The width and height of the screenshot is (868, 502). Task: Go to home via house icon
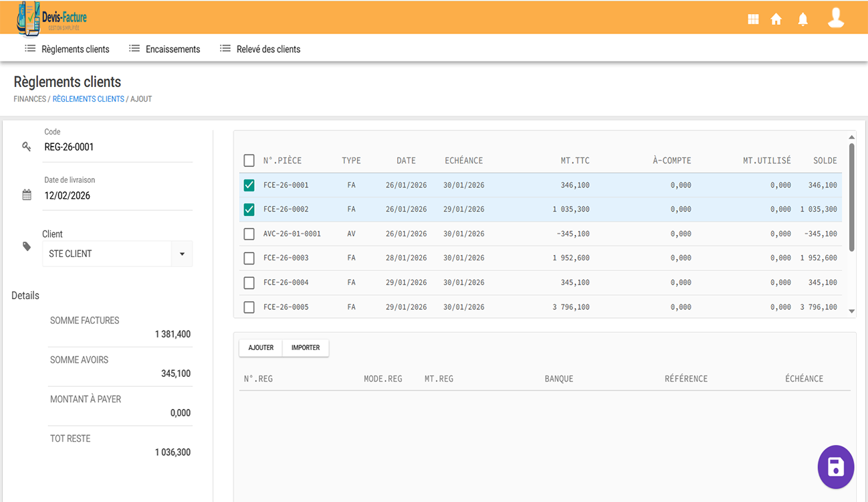coord(776,19)
